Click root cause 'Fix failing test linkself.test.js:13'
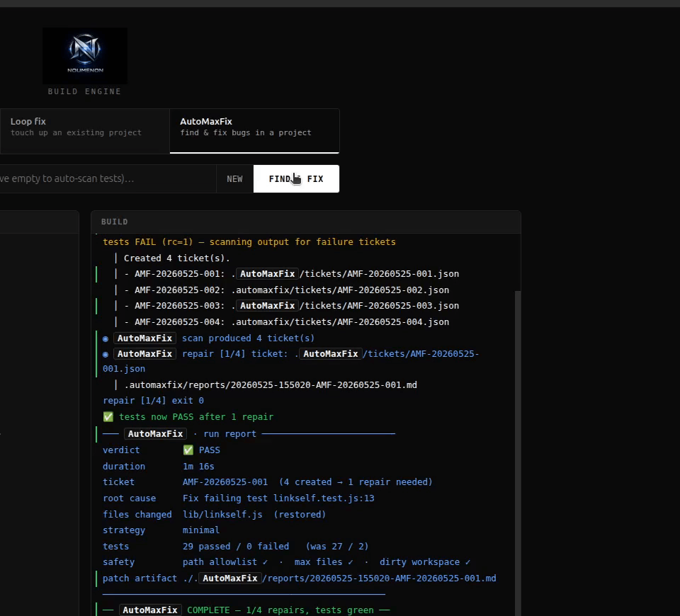 coord(278,498)
